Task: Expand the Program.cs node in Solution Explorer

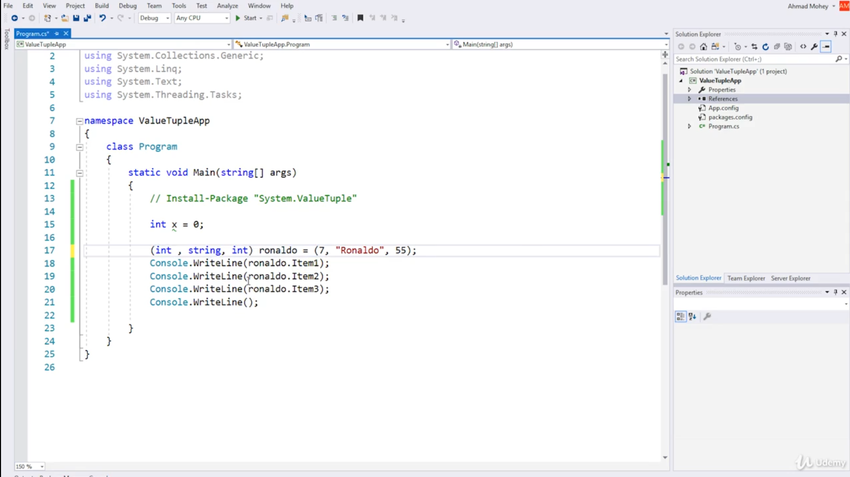Action: click(x=690, y=126)
